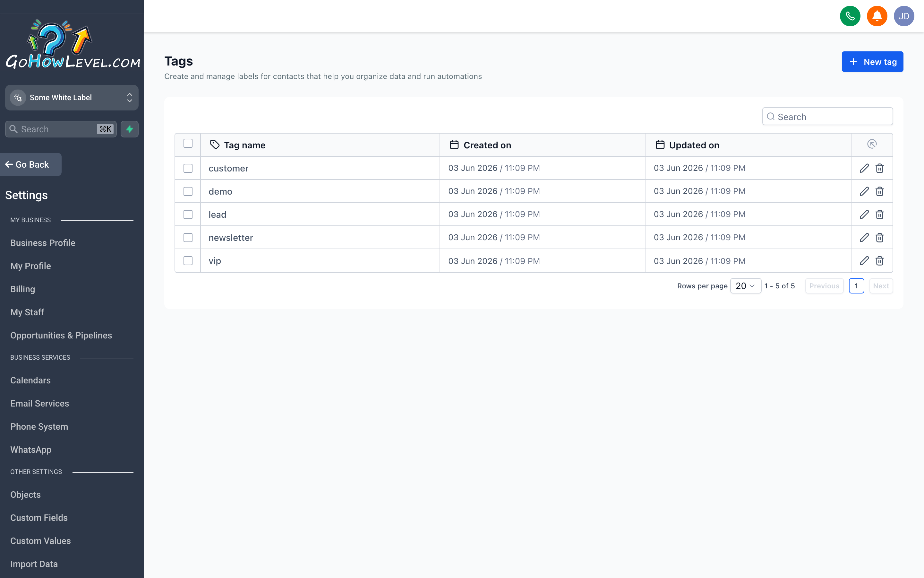Focus the sidebar Search field
The height and width of the screenshot is (578, 924).
point(61,129)
